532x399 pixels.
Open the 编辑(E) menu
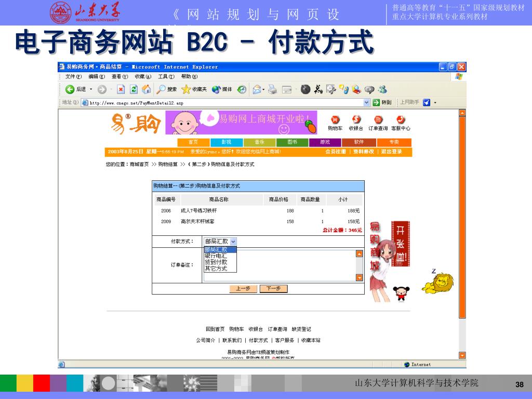click(x=96, y=77)
